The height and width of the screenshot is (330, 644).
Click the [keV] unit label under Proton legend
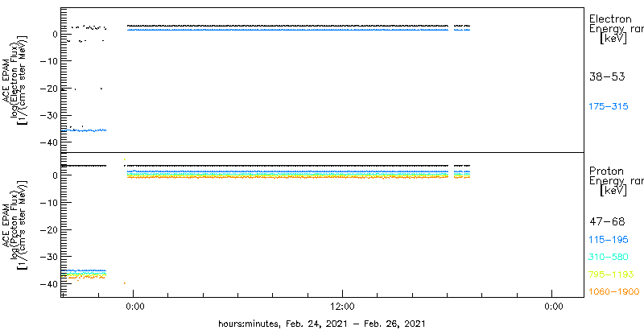pos(613,191)
